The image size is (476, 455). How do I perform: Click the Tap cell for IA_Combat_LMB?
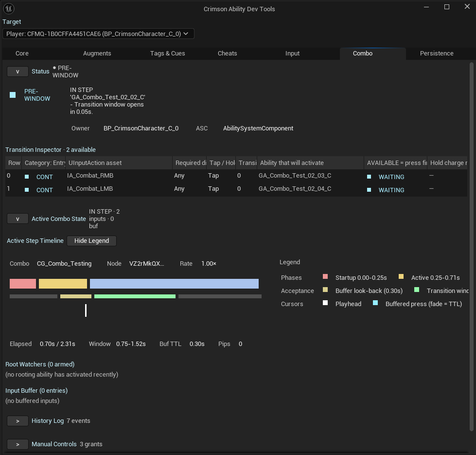(x=213, y=189)
